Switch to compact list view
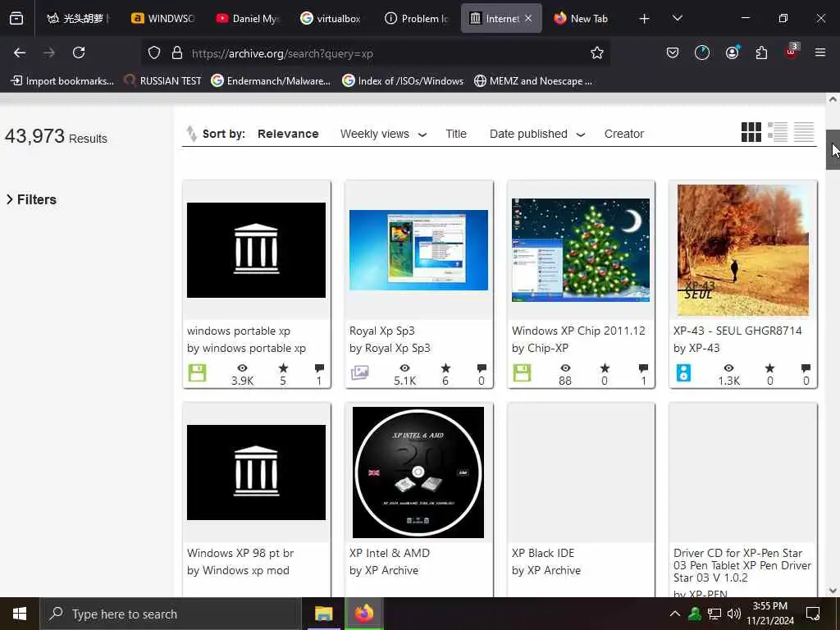Viewport: 840px width, 630px height. [804, 132]
